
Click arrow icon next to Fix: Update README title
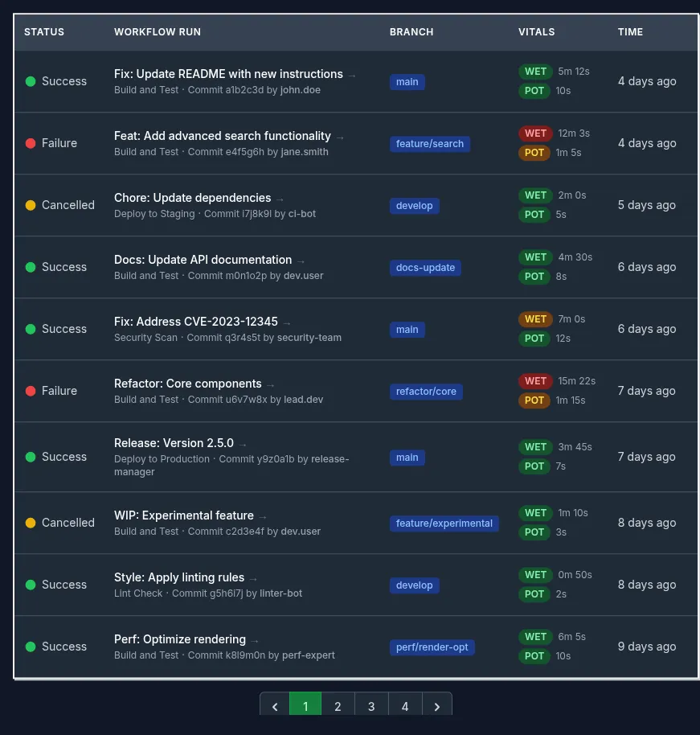pyautogui.click(x=352, y=75)
